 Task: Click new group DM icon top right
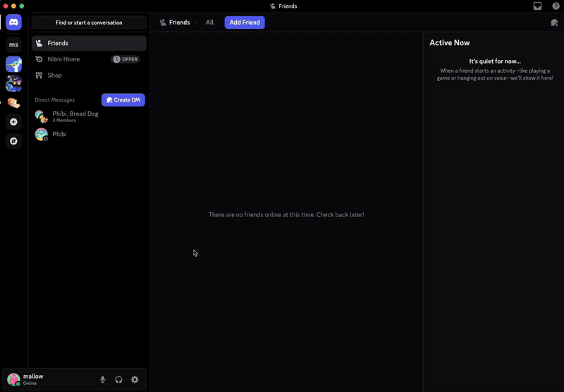tap(554, 23)
